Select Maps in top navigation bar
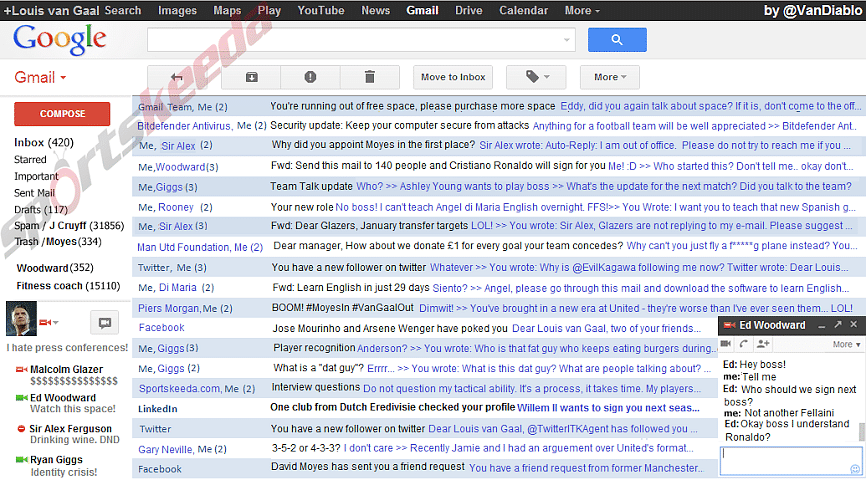Screen dimensions: 866x480 (x=227, y=10)
